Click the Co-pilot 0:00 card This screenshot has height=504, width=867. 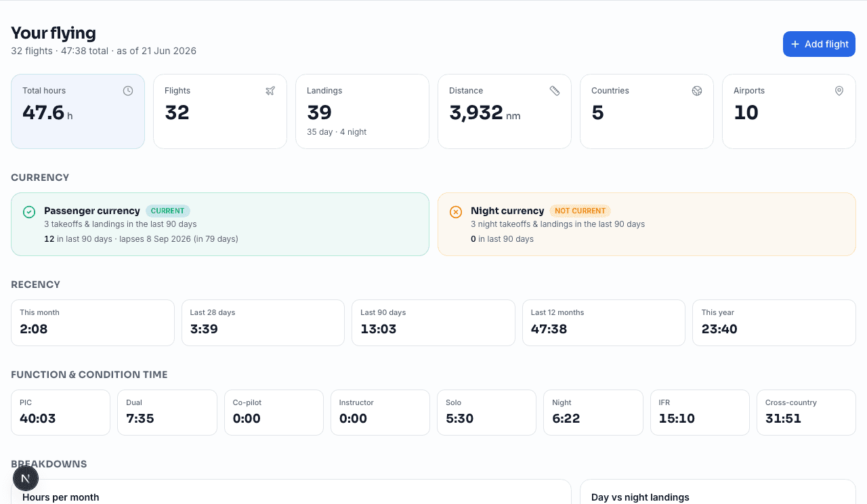274,413
